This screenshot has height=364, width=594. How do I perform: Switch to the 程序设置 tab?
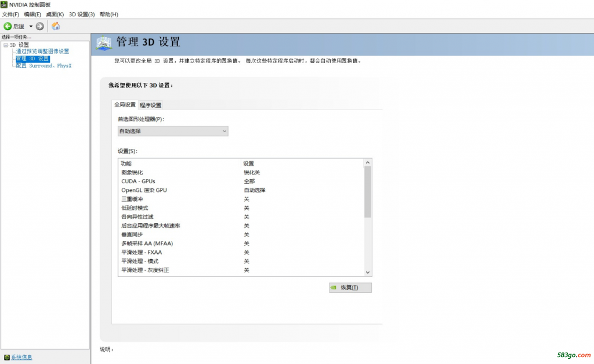click(x=150, y=105)
